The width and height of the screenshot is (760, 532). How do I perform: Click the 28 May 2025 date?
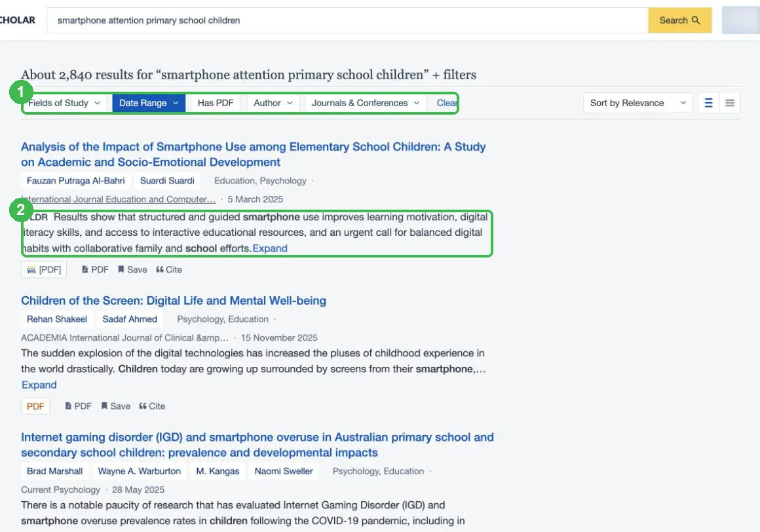click(x=138, y=489)
